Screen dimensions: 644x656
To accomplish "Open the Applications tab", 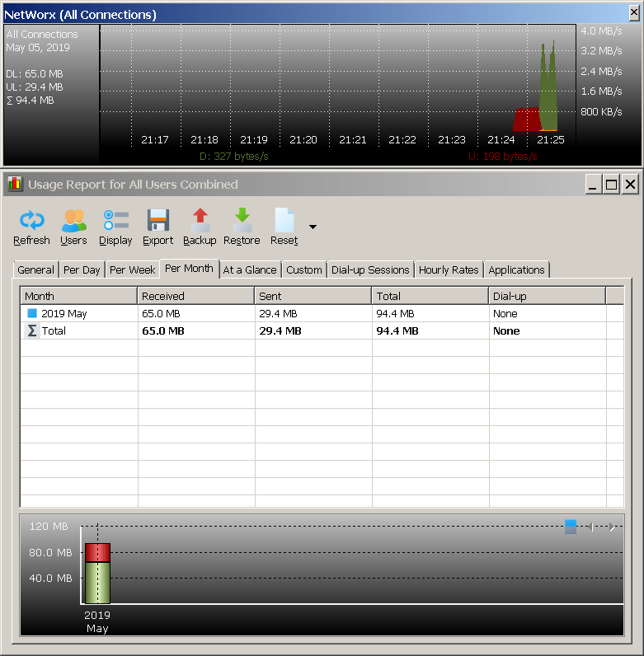I will pyautogui.click(x=516, y=269).
